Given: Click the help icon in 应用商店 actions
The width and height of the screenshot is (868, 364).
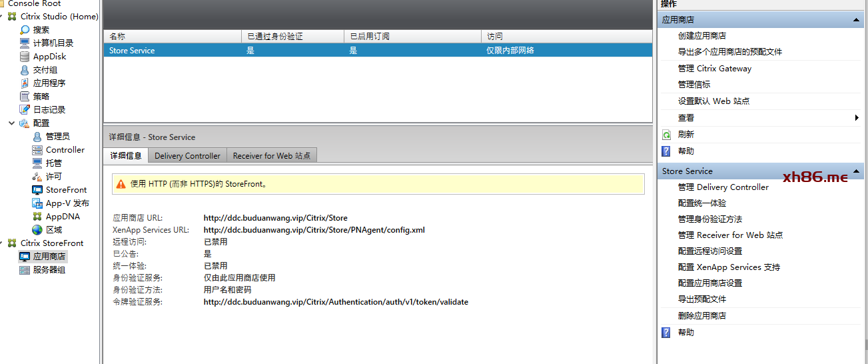Looking at the screenshot, I should pos(665,151).
